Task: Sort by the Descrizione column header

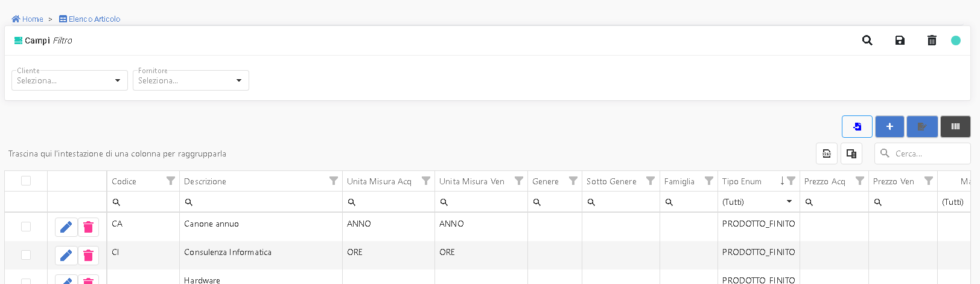Action: 205,181
